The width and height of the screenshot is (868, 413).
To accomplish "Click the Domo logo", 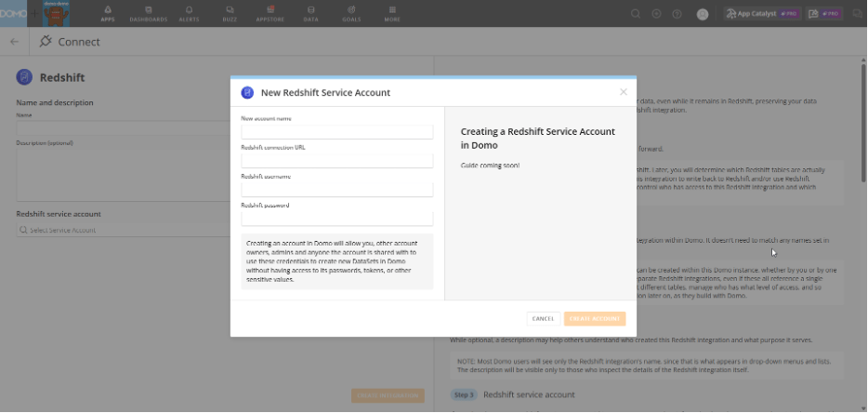I will [x=14, y=13].
